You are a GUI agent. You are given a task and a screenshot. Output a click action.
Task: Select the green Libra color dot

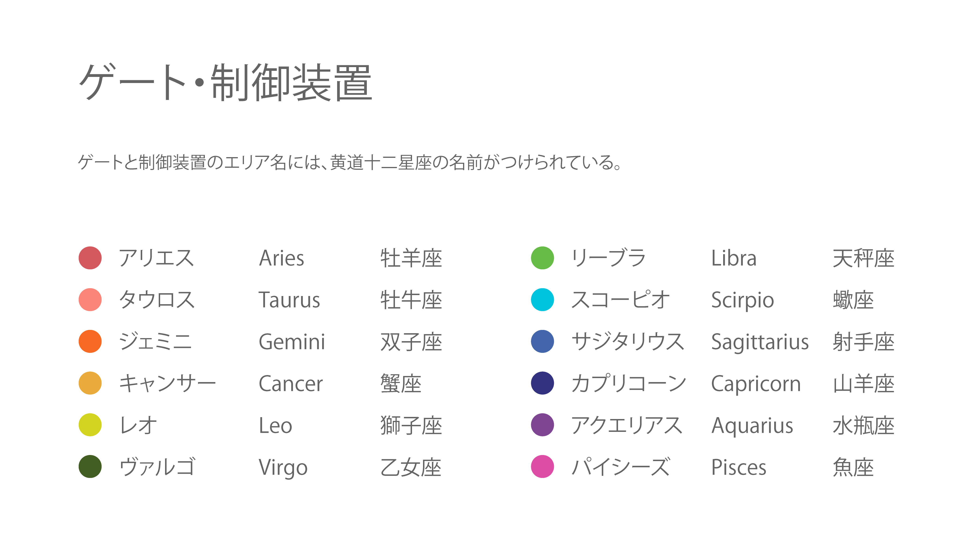542,258
